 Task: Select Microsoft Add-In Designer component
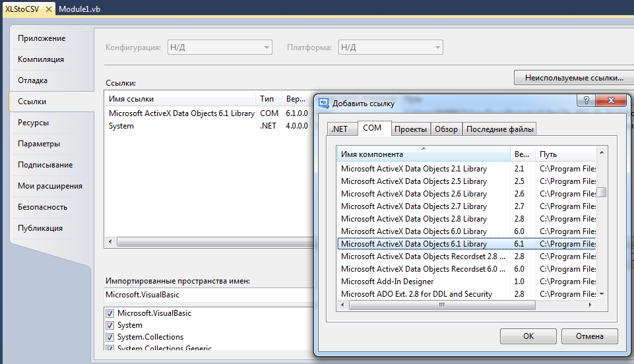pyautogui.click(x=466, y=282)
